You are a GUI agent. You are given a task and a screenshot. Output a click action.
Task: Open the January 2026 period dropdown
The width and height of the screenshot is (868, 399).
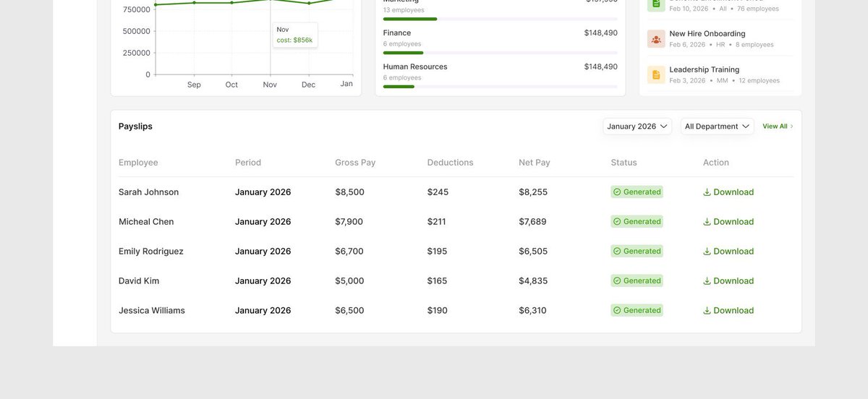pyautogui.click(x=637, y=126)
